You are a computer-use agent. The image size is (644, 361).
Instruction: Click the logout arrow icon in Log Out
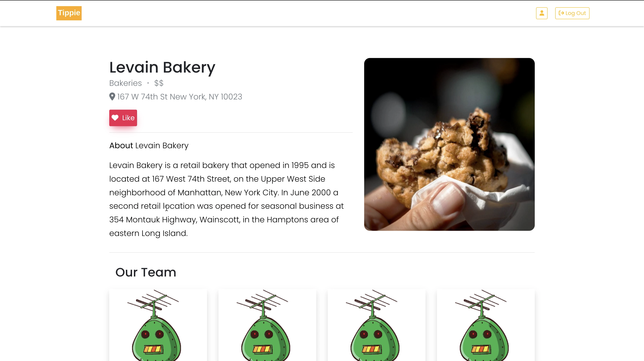click(561, 13)
